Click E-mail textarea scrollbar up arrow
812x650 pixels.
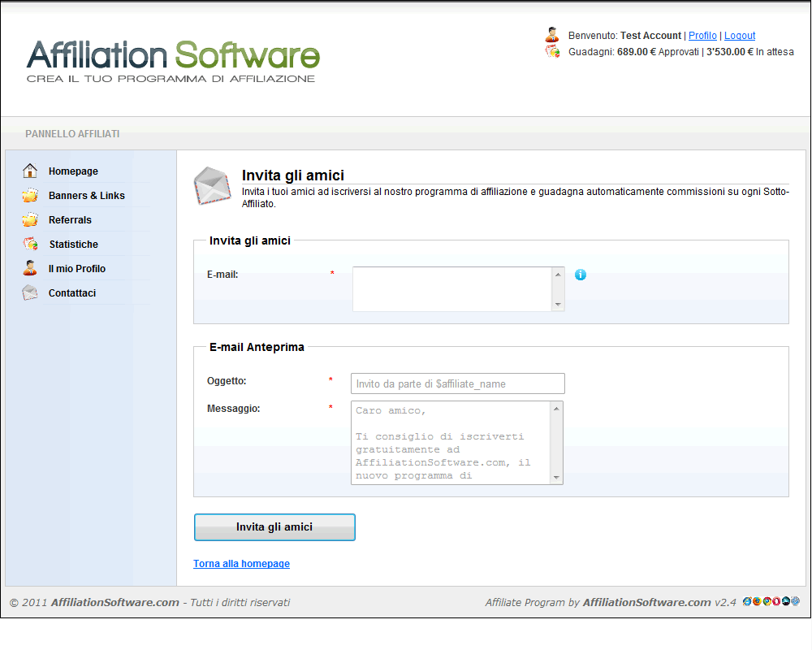tap(558, 274)
